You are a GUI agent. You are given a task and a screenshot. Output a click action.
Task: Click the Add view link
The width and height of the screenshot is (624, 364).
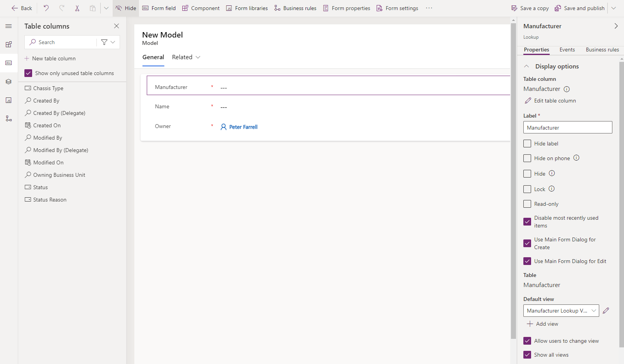point(543,324)
